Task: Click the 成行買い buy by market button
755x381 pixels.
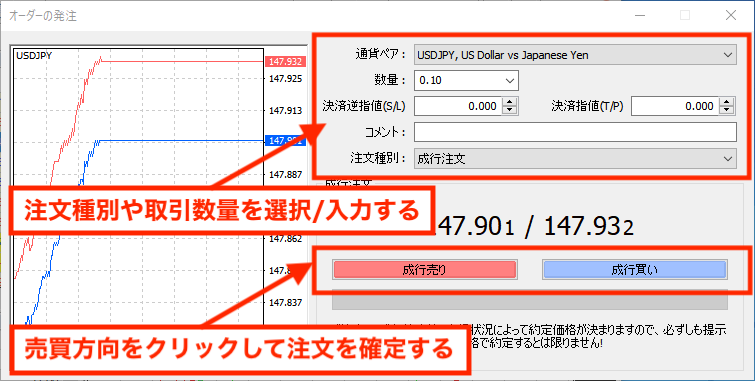Action: [635, 270]
